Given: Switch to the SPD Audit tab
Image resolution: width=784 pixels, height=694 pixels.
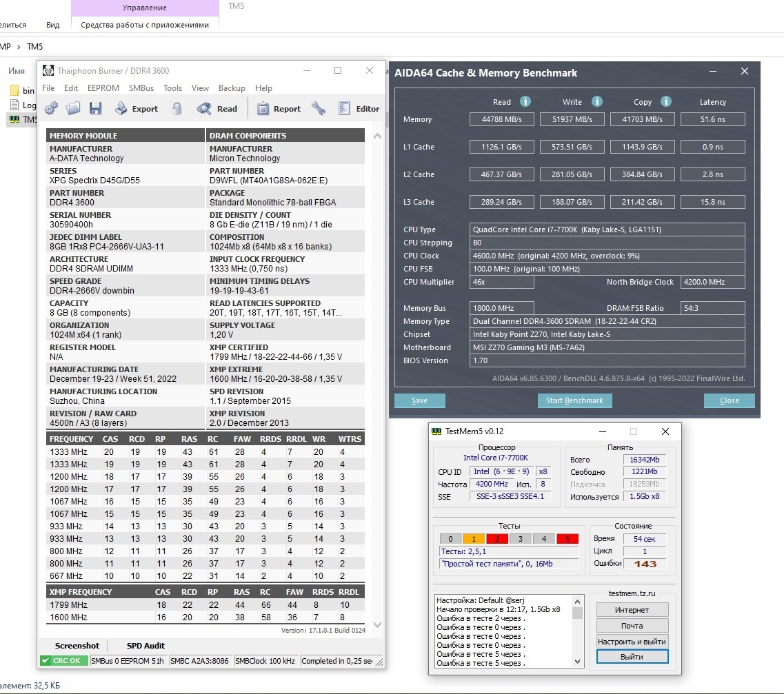Looking at the screenshot, I should 145,646.
